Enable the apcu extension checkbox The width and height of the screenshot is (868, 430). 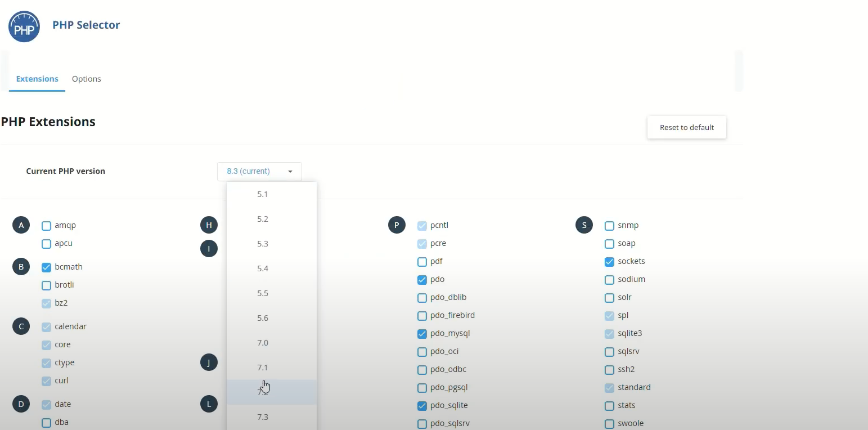point(47,244)
